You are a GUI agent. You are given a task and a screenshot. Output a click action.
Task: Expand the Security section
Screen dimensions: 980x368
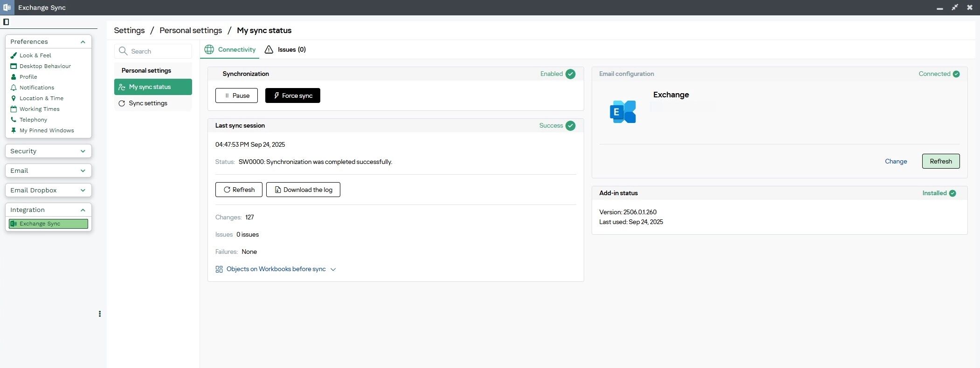click(x=83, y=151)
